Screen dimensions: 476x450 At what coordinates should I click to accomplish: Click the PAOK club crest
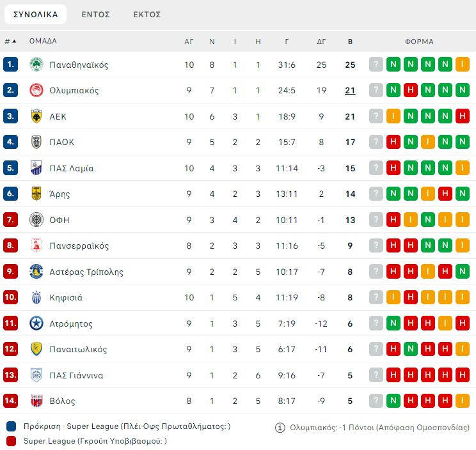pos(36,142)
